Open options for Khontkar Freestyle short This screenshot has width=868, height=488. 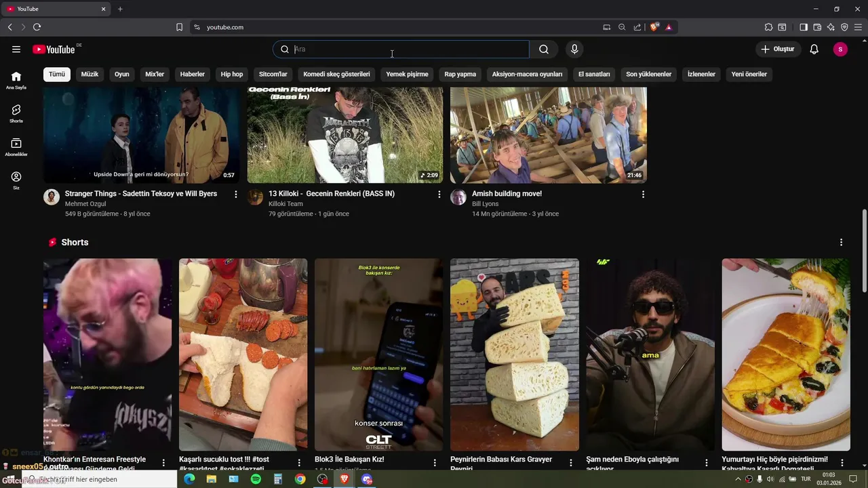coord(163,462)
